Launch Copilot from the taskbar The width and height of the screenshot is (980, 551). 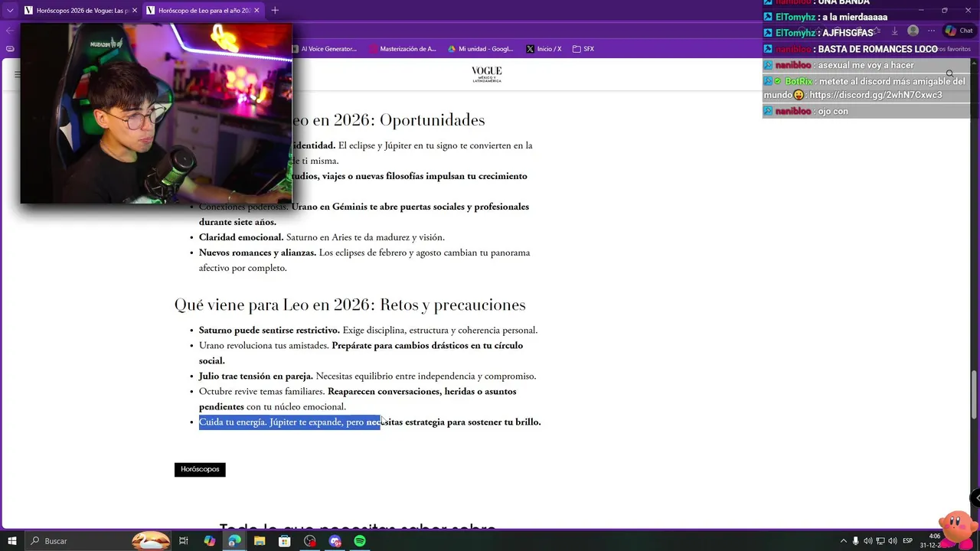click(209, 541)
